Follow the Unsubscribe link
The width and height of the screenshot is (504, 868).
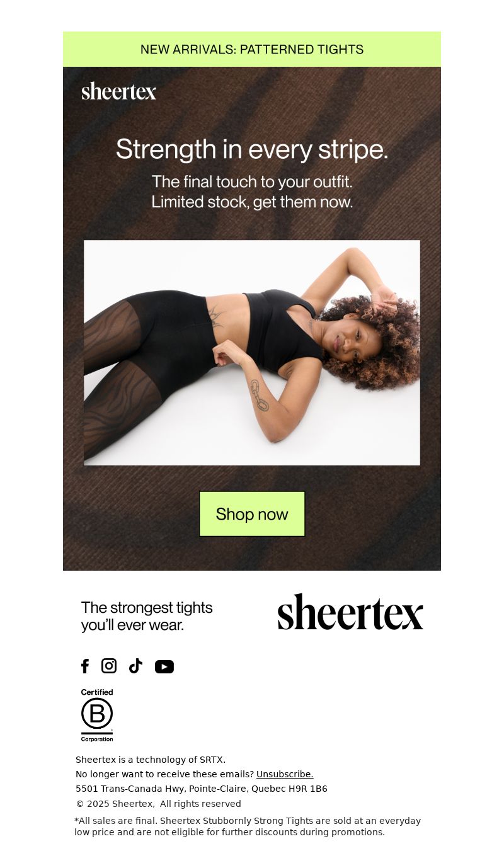[285, 774]
